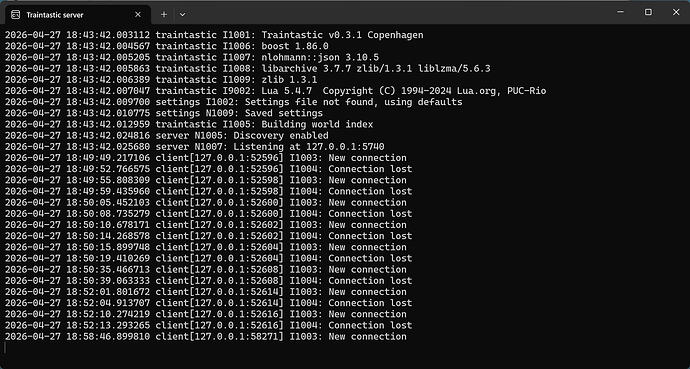Image resolution: width=690 pixels, height=369 pixels.
Task: Select the Traintastic server tab
Action: click(x=78, y=15)
